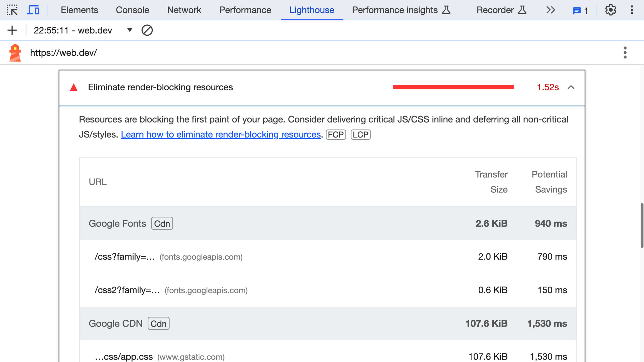Open the console issues message counter
Image resolution: width=644 pixels, height=362 pixels.
click(x=580, y=11)
